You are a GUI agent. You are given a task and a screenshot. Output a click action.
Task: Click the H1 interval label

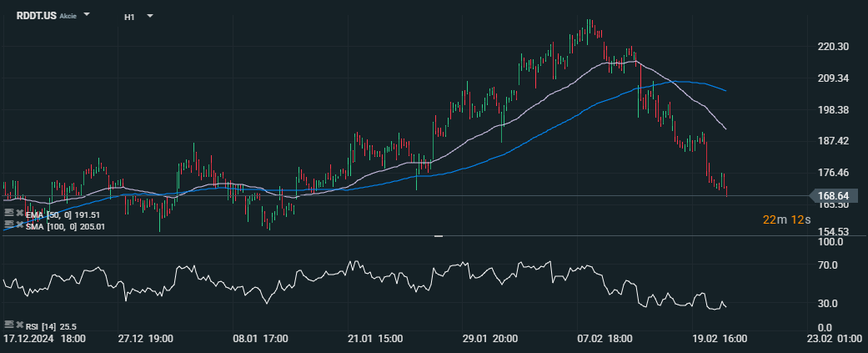(129, 17)
